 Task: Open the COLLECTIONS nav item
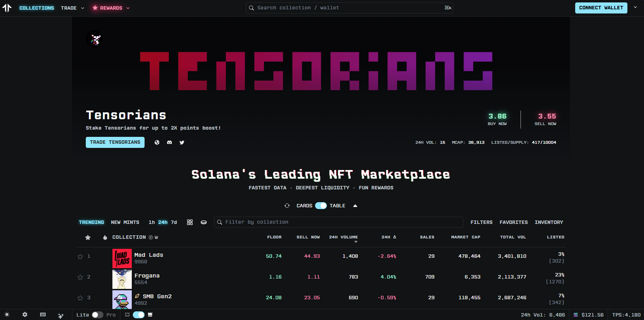point(37,8)
